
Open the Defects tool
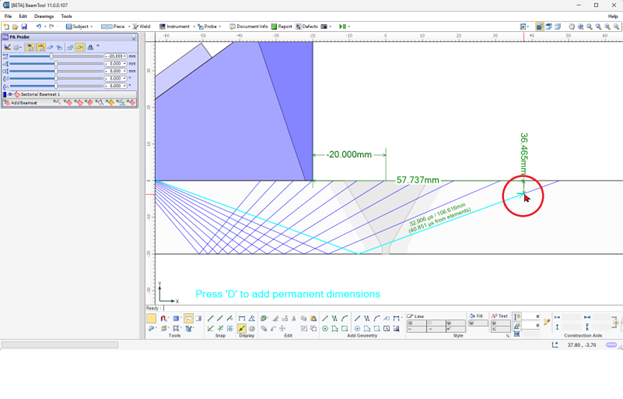click(306, 27)
